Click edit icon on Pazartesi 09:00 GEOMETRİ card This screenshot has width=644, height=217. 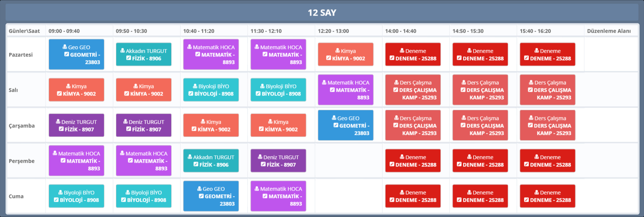coord(66,54)
